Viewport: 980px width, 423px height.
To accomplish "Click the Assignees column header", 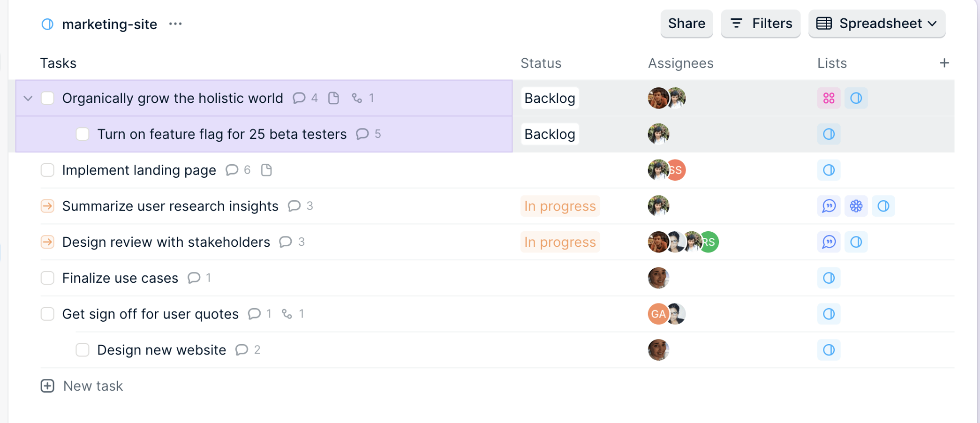I will click(680, 63).
